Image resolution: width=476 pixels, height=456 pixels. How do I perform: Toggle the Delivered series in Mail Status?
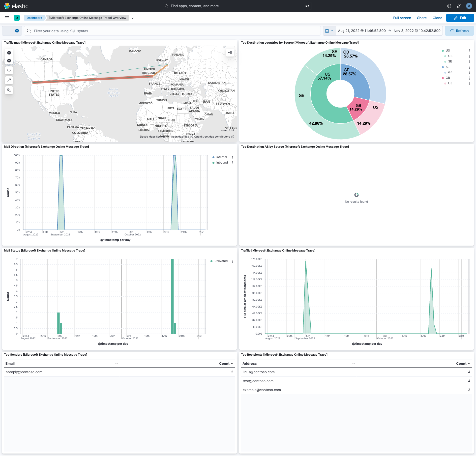[221, 261]
